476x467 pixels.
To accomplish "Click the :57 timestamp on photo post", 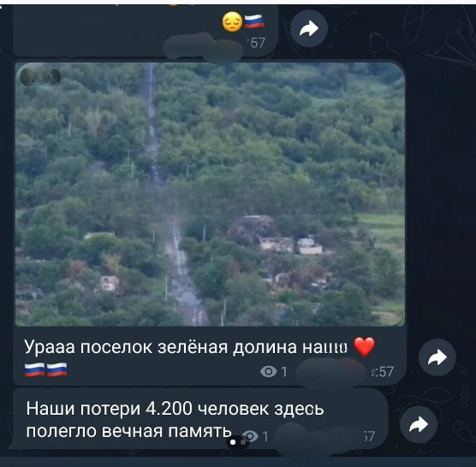I will tap(383, 372).
